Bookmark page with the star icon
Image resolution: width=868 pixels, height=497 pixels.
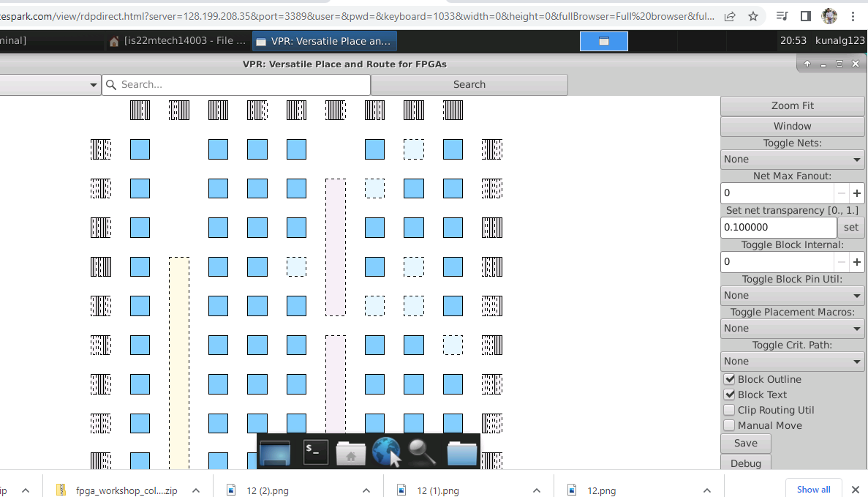pos(753,16)
